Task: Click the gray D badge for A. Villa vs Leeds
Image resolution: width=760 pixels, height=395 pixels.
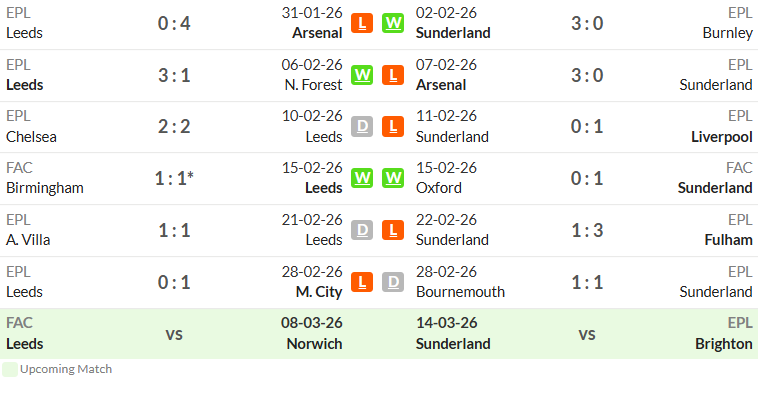Action: 362,230
